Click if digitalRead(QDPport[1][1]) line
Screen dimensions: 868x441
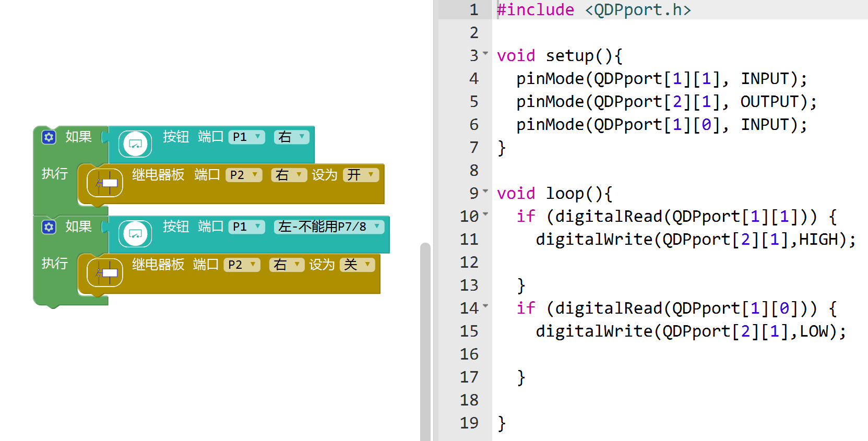[676, 217]
